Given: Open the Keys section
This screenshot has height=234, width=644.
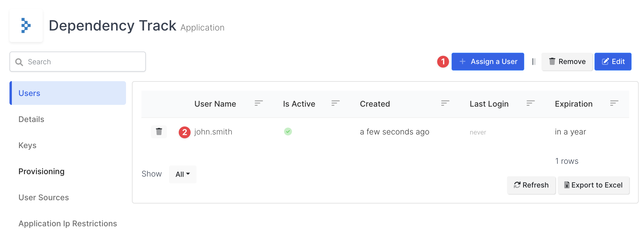Looking at the screenshot, I should (27, 145).
